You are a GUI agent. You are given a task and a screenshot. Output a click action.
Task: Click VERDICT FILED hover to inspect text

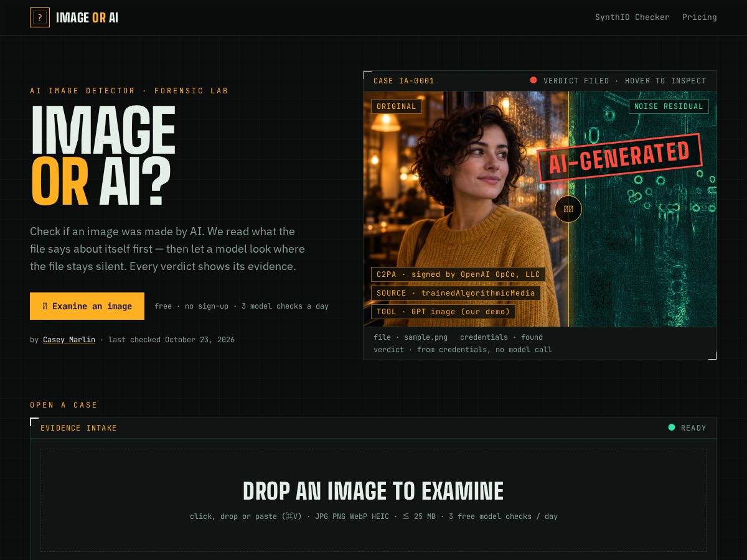pyautogui.click(x=625, y=81)
